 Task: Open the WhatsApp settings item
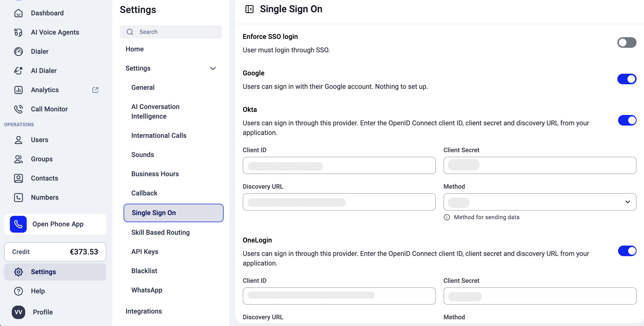[x=147, y=290]
